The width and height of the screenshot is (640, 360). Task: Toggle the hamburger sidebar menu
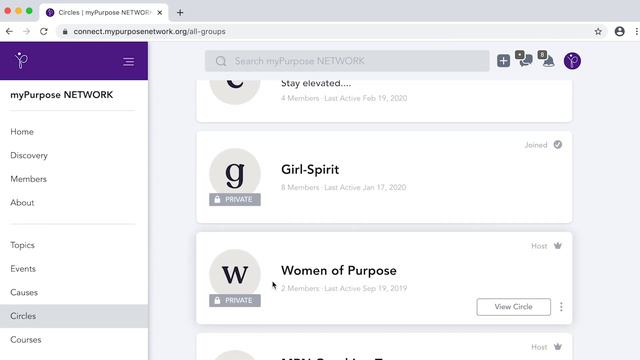coord(129,62)
